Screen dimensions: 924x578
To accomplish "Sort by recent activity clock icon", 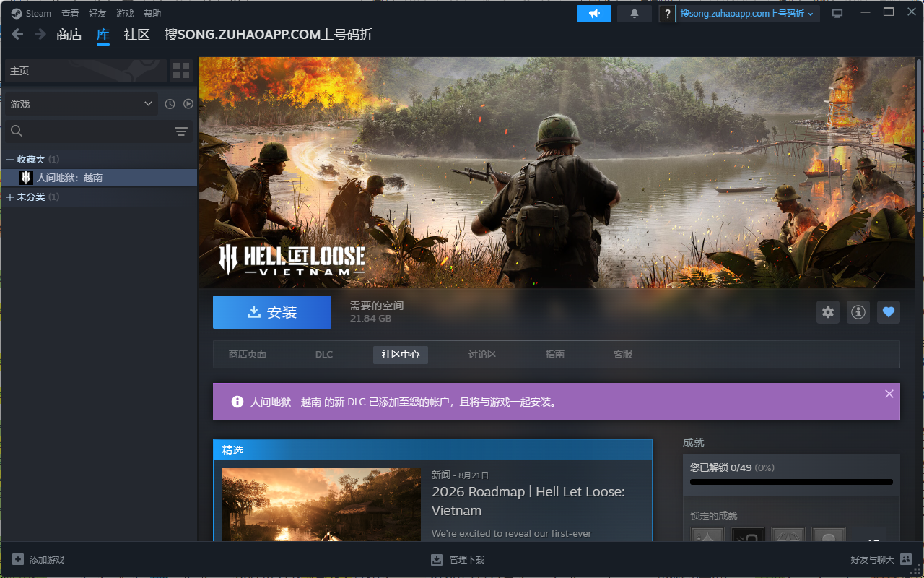I will [170, 104].
